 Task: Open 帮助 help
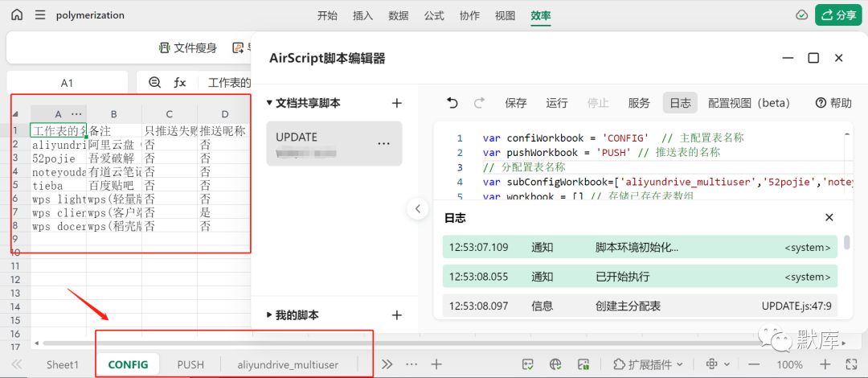pos(833,103)
